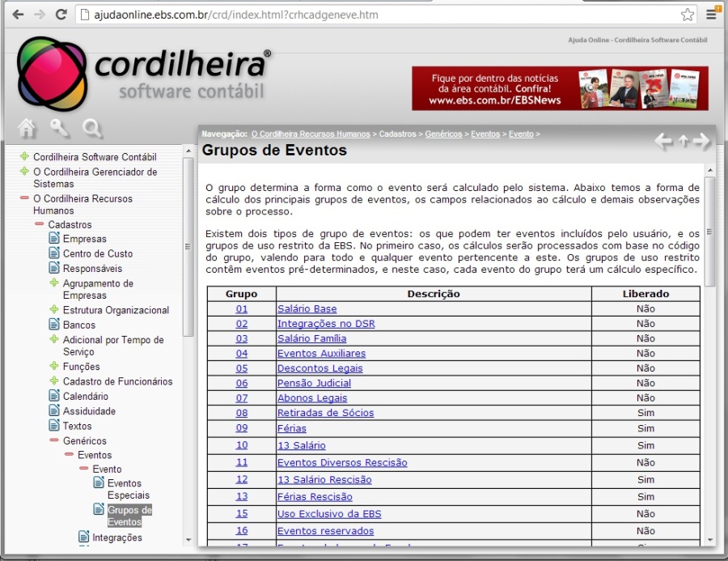Open Eventos Diversos Rescisão link

[342, 462]
